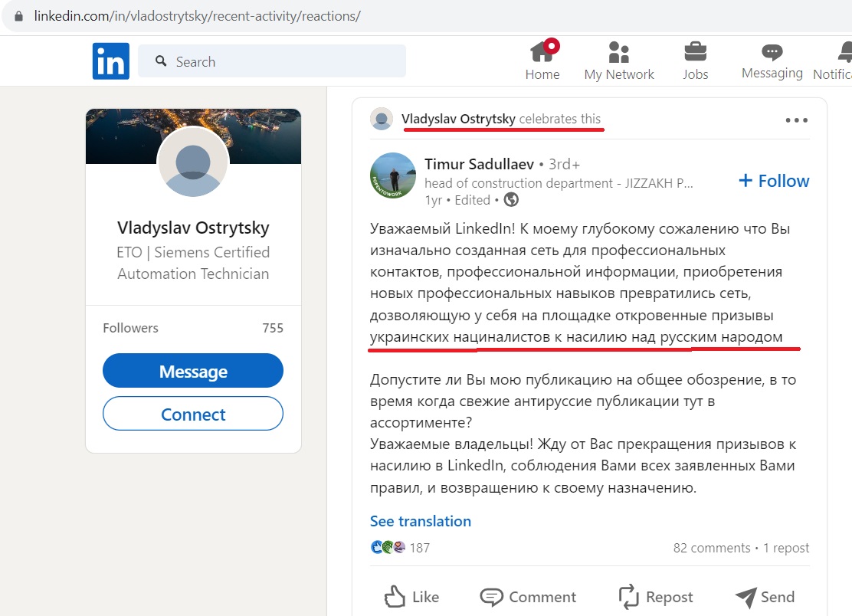Image resolution: width=852 pixels, height=616 pixels.
Task: Click post paragraph starting Уважаемый LinkedIn
Action: (581, 283)
